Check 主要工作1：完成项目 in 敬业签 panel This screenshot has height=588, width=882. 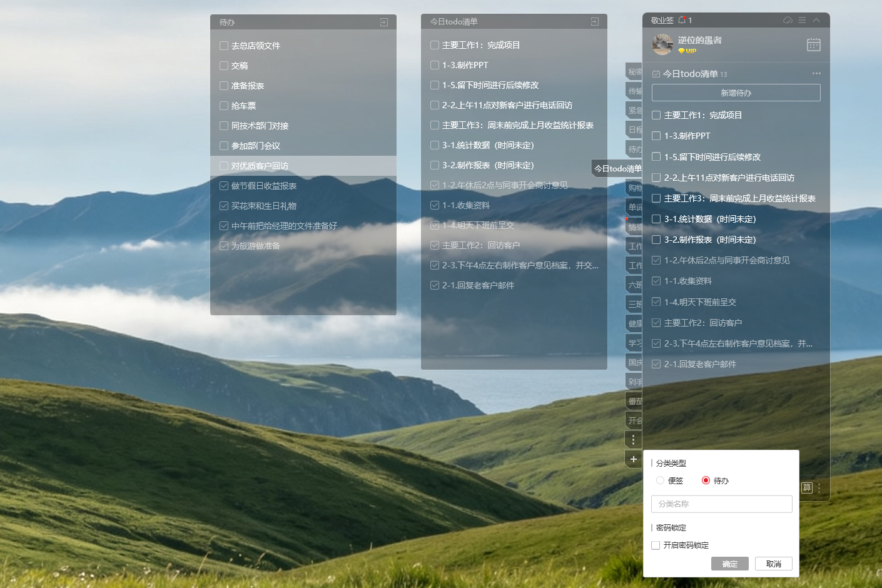point(656,115)
